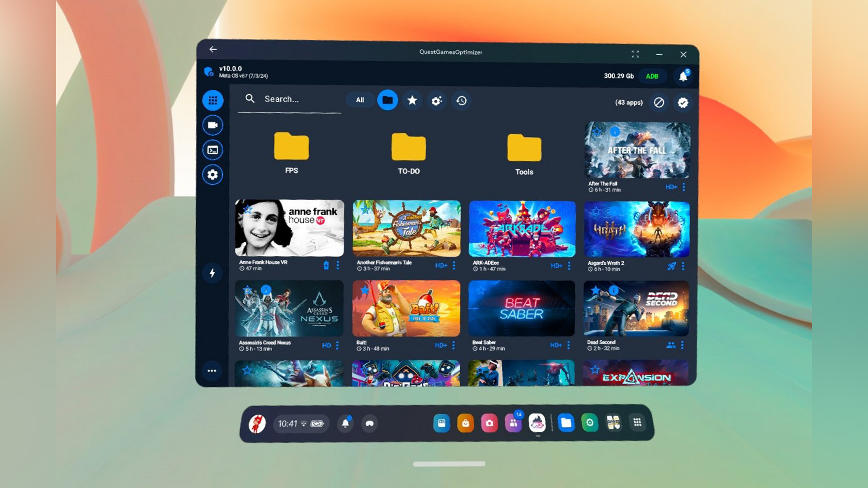
Task: Toggle the favorites star filter
Action: [x=412, y=101]
